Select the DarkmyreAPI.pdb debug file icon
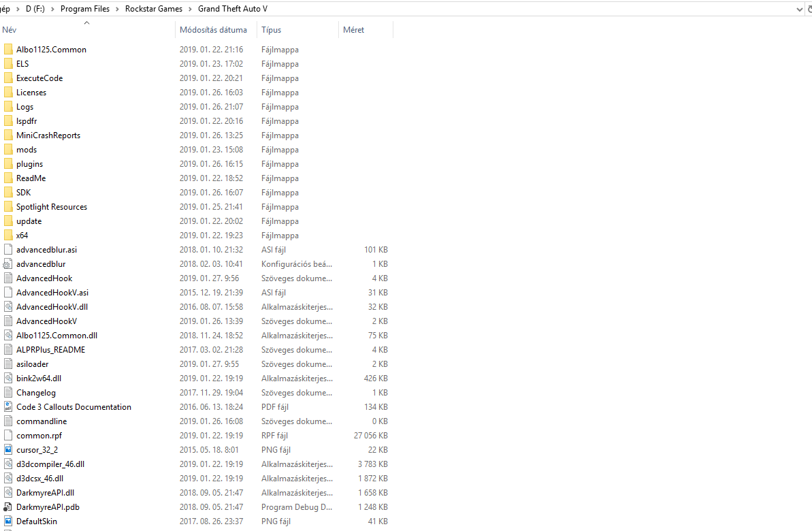The height and width of the screenshot is (531, 812). coord(7,507)
